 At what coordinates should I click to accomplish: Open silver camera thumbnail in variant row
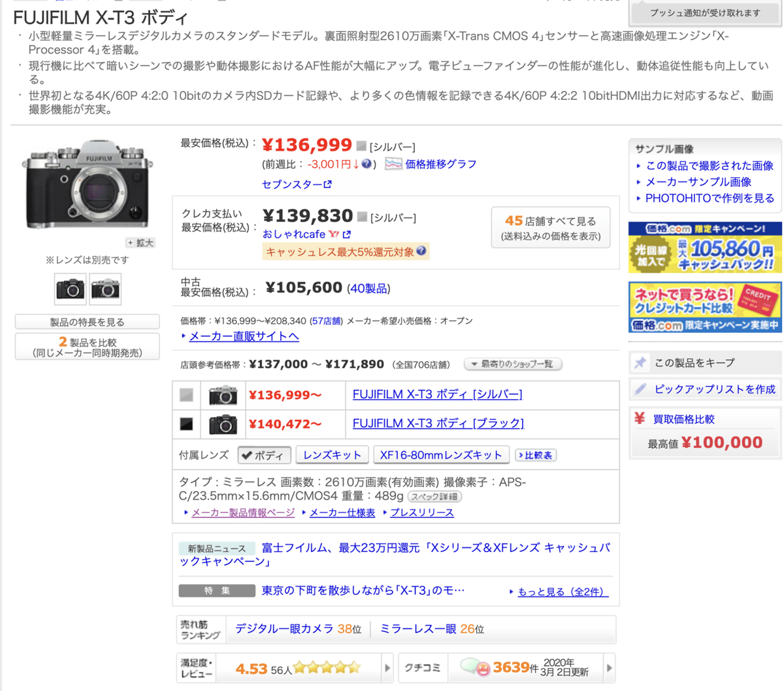pos(223,395)
